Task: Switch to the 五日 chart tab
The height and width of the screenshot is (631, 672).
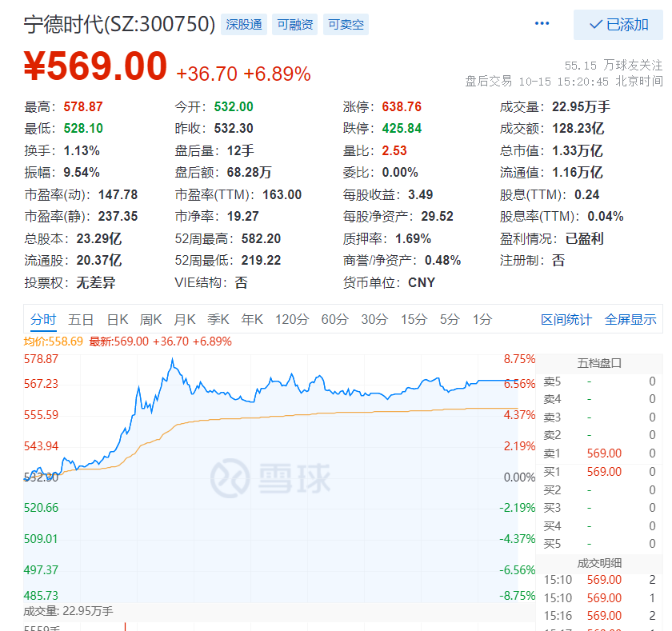Action: 81,319
